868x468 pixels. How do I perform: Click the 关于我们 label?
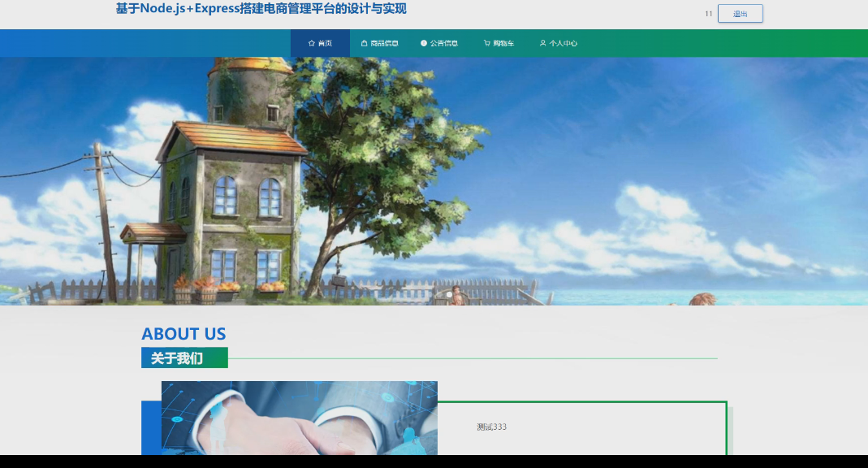click(x=184, y=357)
